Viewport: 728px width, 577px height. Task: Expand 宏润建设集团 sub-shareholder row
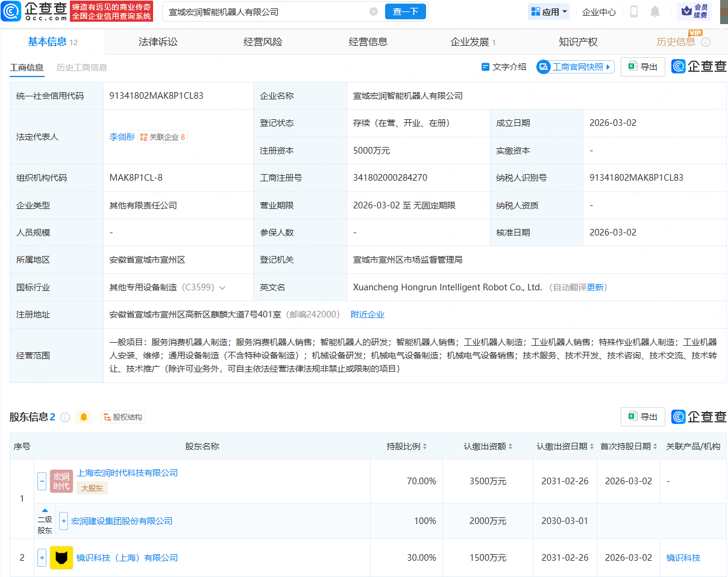(63, 521)
